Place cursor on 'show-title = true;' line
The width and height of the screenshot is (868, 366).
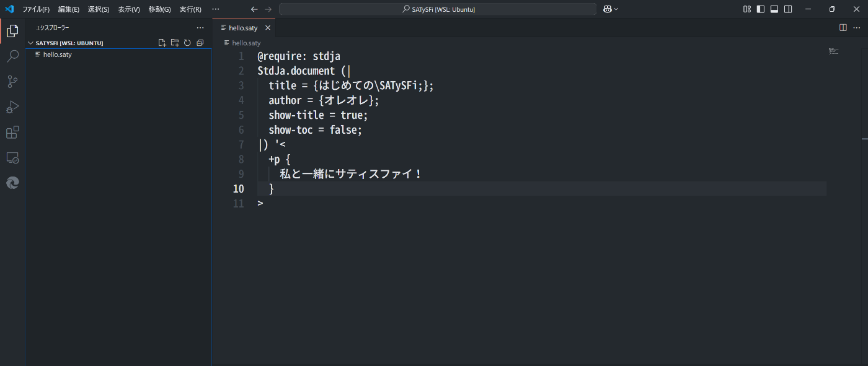coord(318,115)
